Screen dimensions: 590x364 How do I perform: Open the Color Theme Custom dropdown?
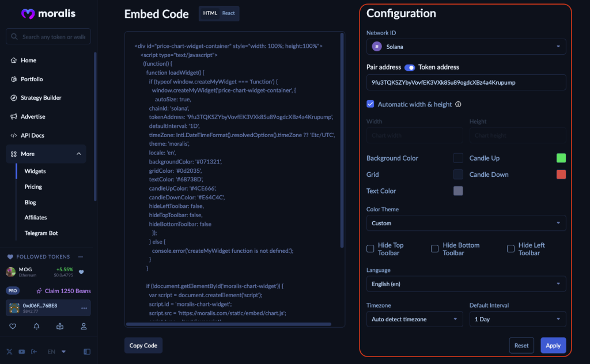tap(466, 223)
